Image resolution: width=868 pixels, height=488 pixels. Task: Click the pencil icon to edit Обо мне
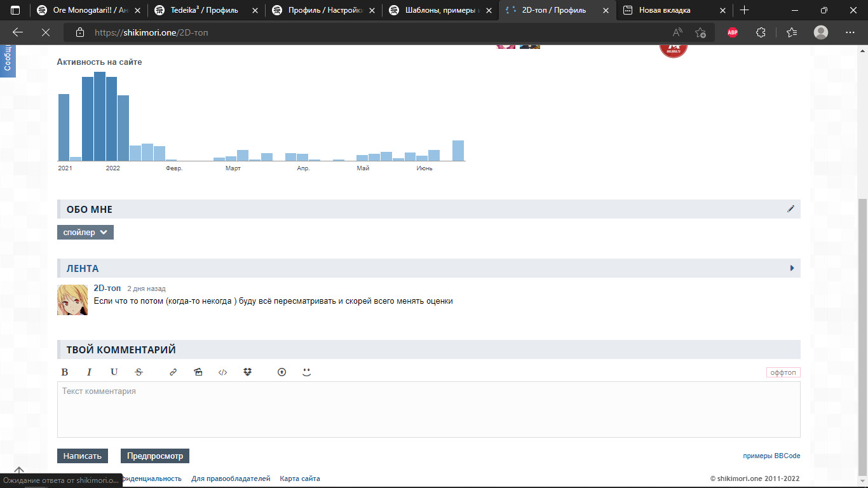[x=790, y=209]
